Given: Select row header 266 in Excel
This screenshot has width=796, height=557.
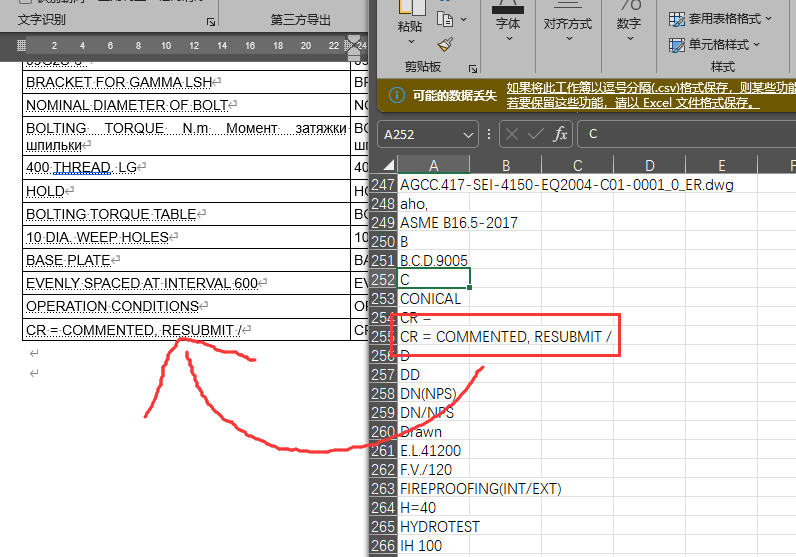Looking at the screenshot, I should tap(383, 546).
